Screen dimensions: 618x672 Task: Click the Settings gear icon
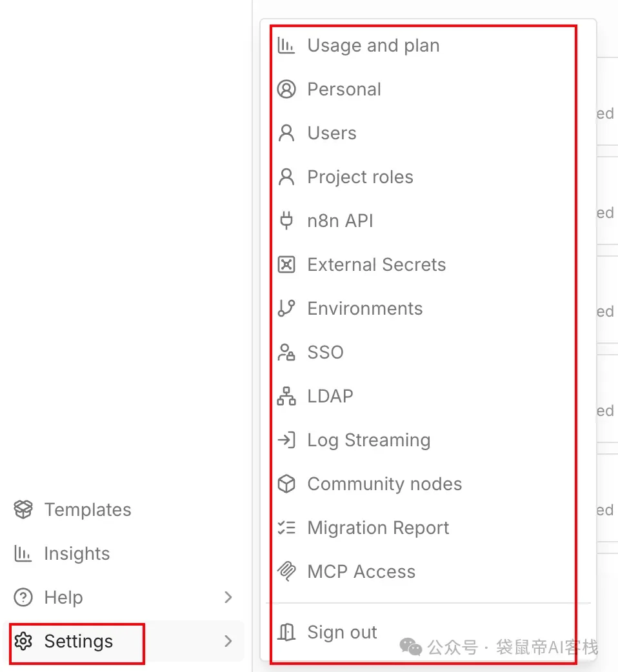pyautogui.click(x=23, y=641)
